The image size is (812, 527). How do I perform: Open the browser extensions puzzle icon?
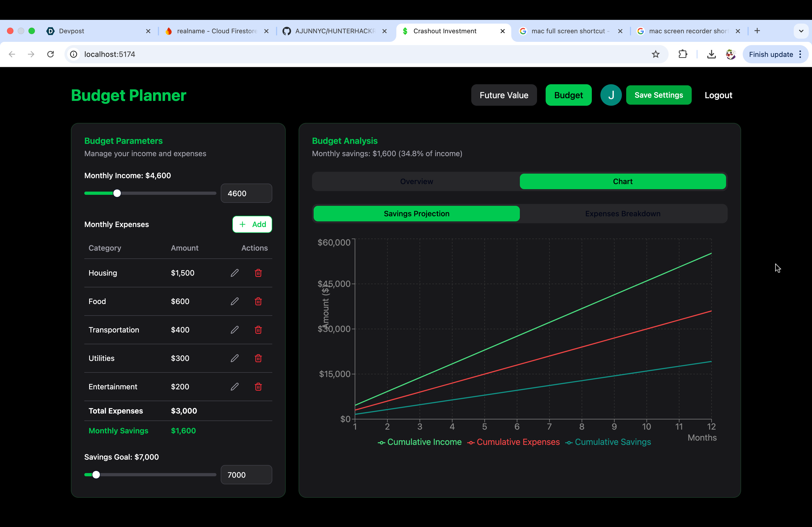pyautogui.click(x=683, y=54)
